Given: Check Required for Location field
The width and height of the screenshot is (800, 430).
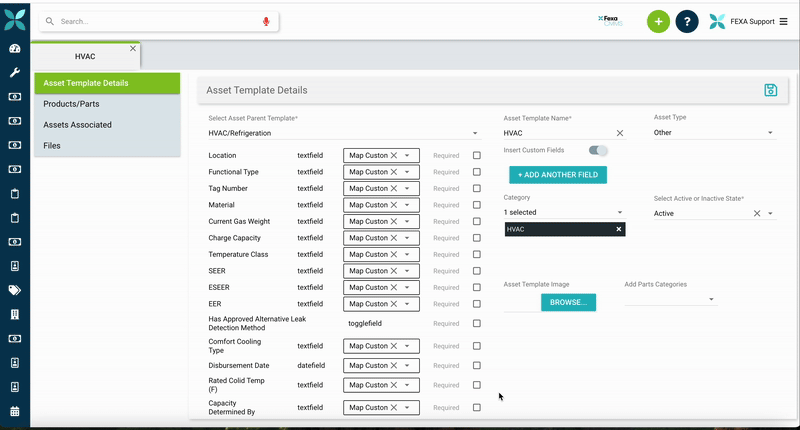Looking at the screenshot, I should pyautogui.click(x=477, y=156).
